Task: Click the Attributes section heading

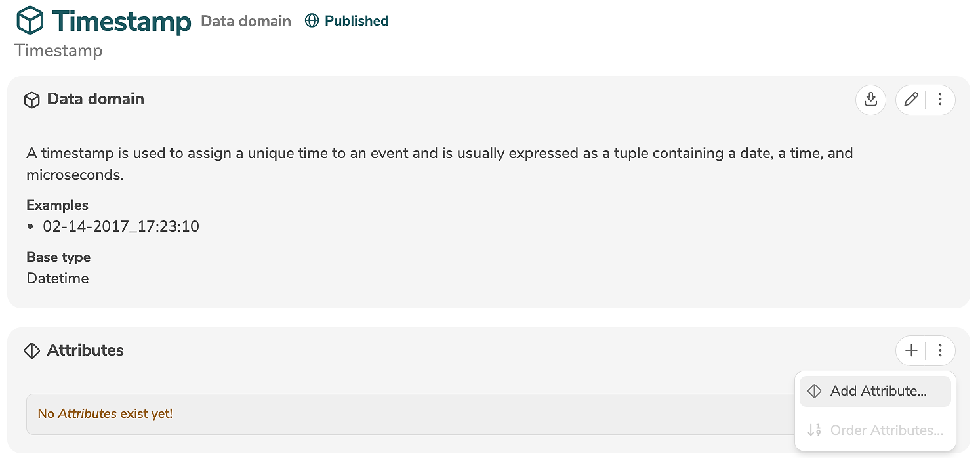Action: coord(85,350)
